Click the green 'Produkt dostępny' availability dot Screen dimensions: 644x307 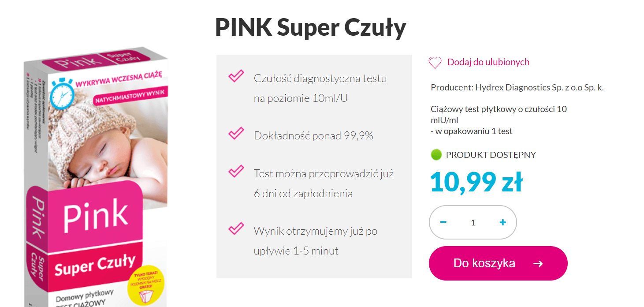tap(436, 155)
